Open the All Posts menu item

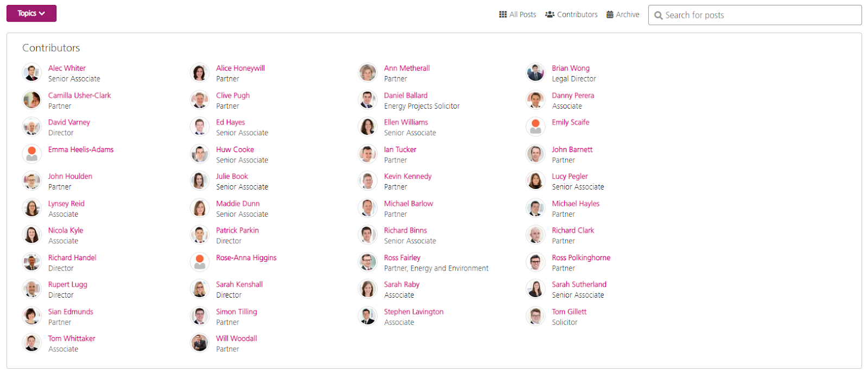(518, 15)
